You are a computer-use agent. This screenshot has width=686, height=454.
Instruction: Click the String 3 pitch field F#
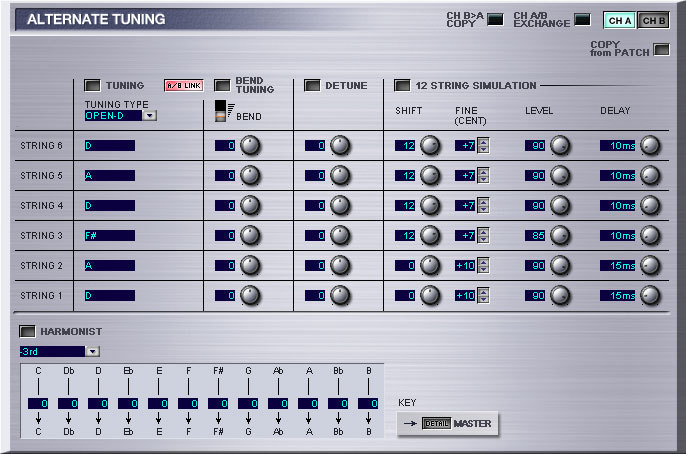pos(109,236)
